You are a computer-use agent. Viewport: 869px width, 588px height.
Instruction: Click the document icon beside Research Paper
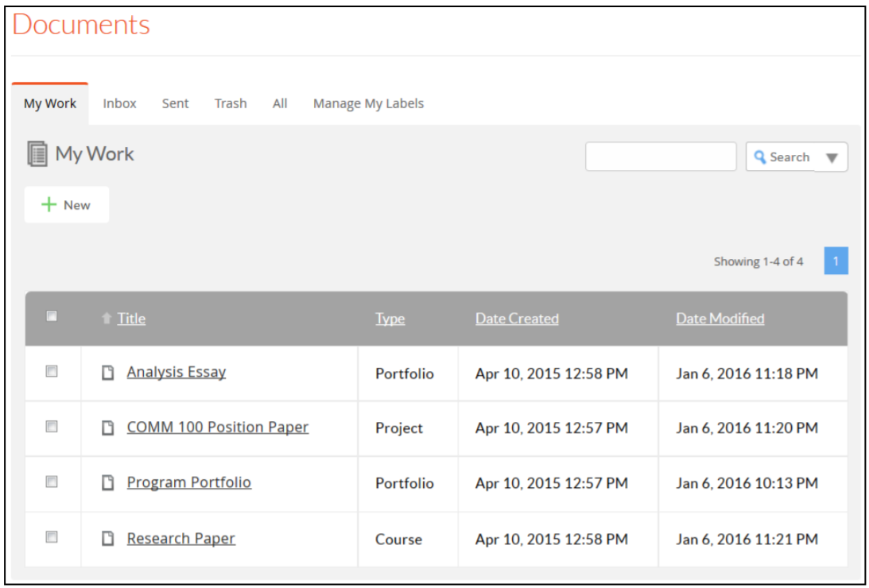tap(109, 538)
